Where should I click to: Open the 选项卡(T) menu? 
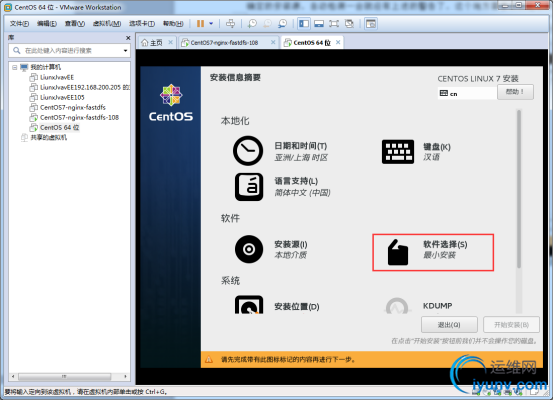pyautogui.click(x=142, y=24)
